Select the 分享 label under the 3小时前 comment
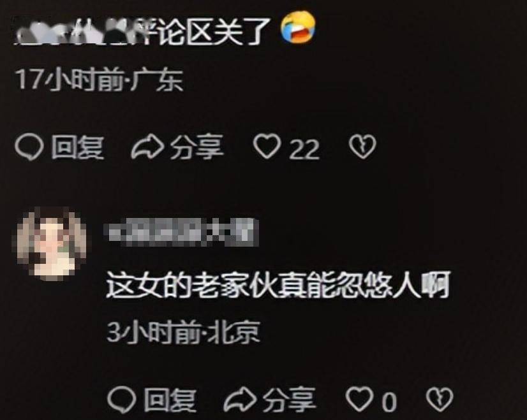The image size is (527, 420). tap(290, 400)
